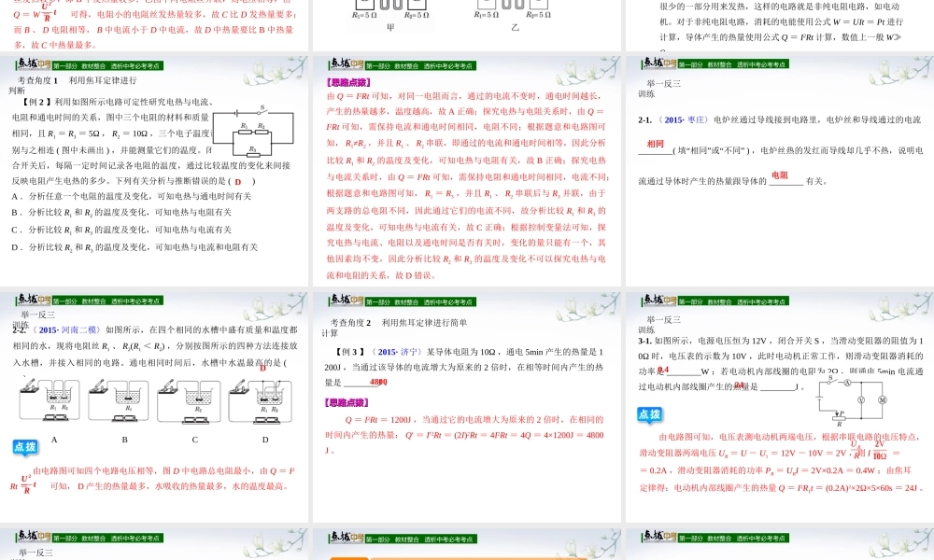Click the 【例 3】 label
This screenshot has width=934, height=560.
[x=350, y=352]
